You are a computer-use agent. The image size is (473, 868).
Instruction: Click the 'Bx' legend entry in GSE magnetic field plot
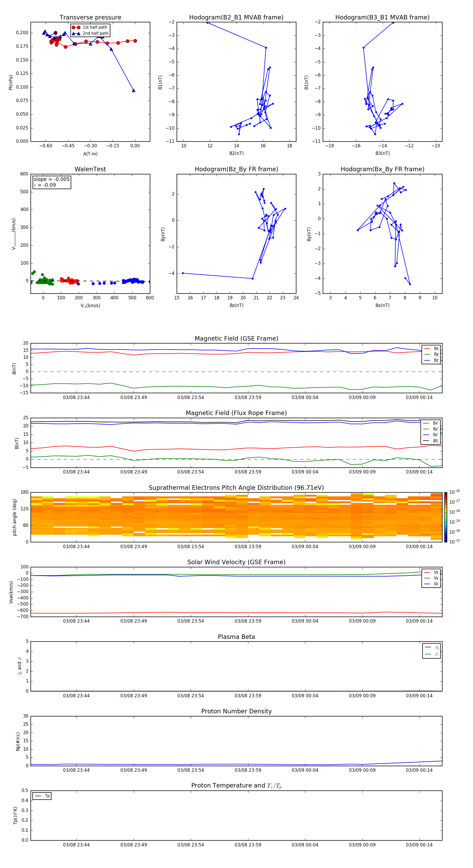pos(431,349)
